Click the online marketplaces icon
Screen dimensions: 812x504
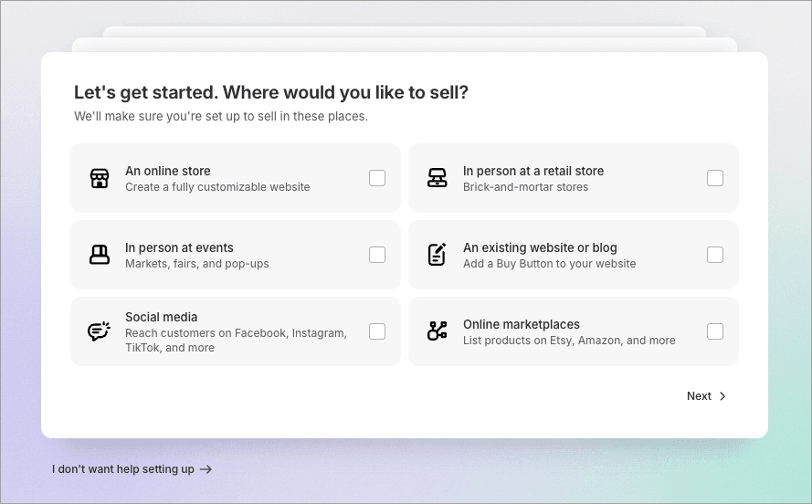[438, 331]
